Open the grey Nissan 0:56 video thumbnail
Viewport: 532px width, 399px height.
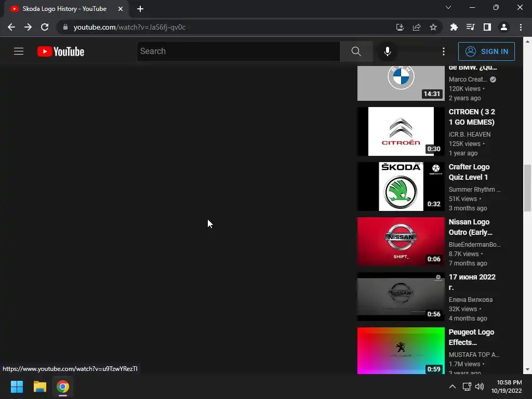pos(401,297)
